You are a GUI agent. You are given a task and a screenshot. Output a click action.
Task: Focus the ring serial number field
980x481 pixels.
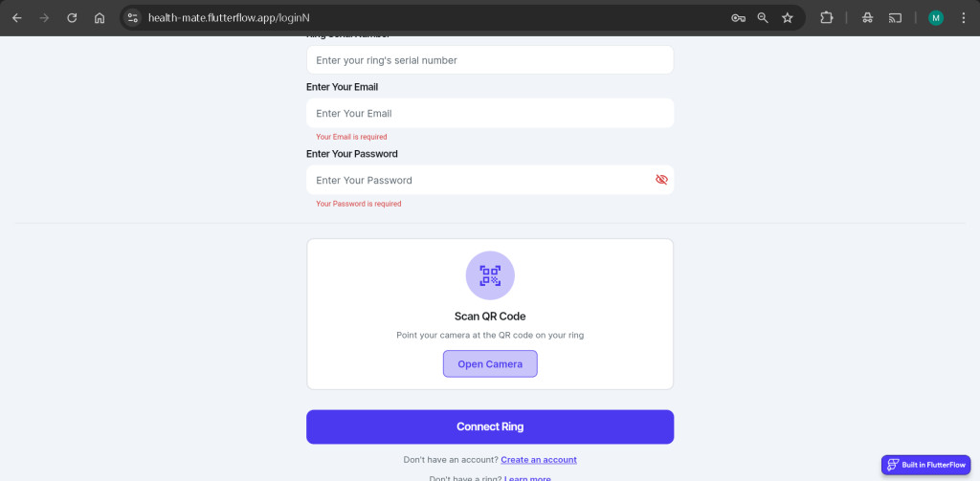pos(490,60)
